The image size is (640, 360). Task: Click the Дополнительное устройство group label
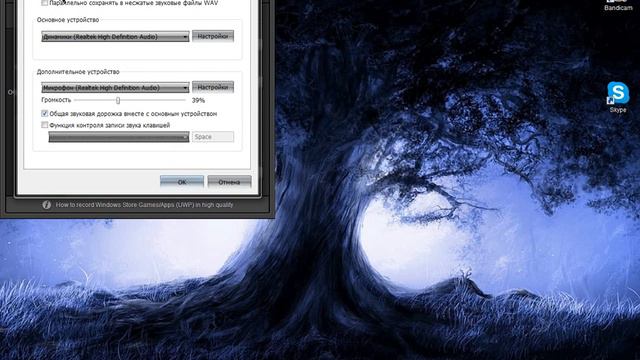point(78,71)
